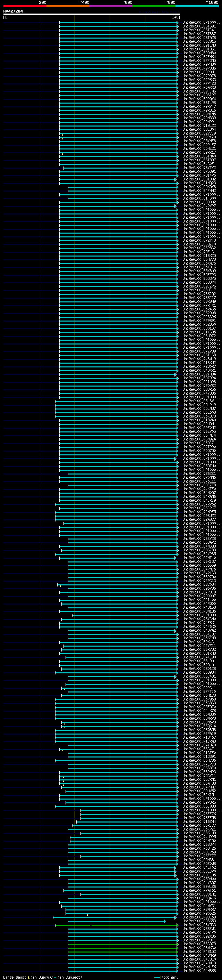Select the AV427284 query name
Screen dimensions: 222x980
tap(13, 11)
